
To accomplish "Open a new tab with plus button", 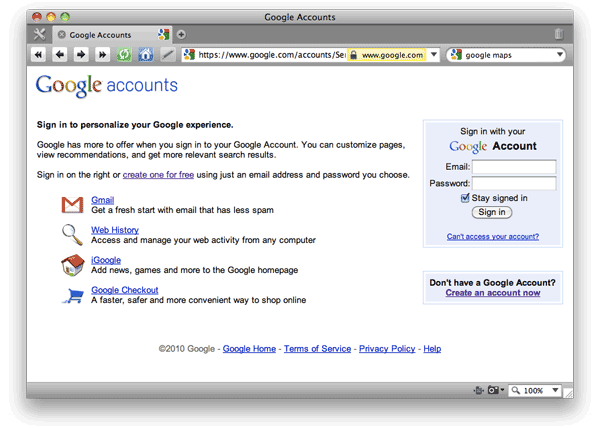I will tap(181, 34).
